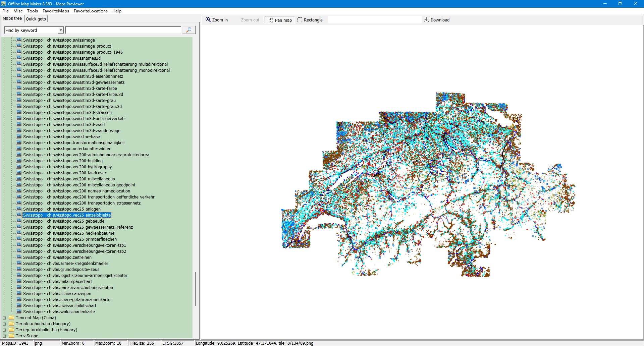
Task: Click the keyword search input field
Action: (123, 31)
